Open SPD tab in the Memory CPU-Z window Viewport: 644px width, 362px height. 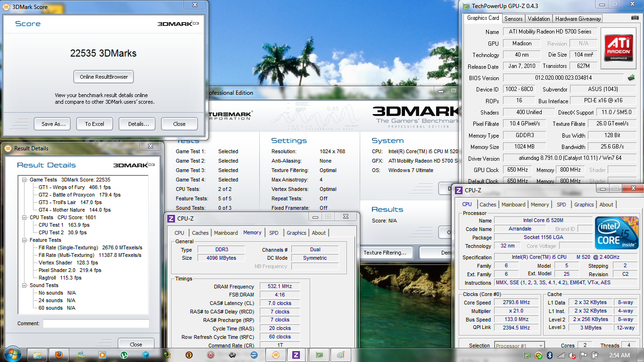pos(274,233)
